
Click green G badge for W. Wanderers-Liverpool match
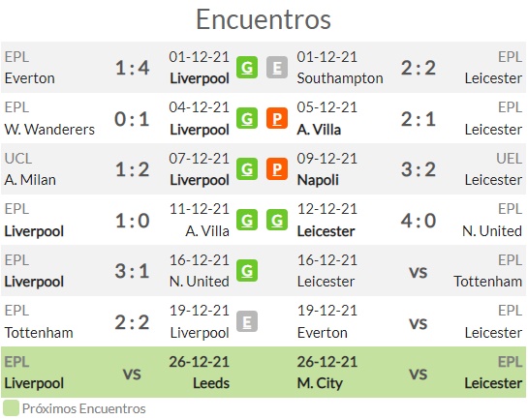coord(247,118)
